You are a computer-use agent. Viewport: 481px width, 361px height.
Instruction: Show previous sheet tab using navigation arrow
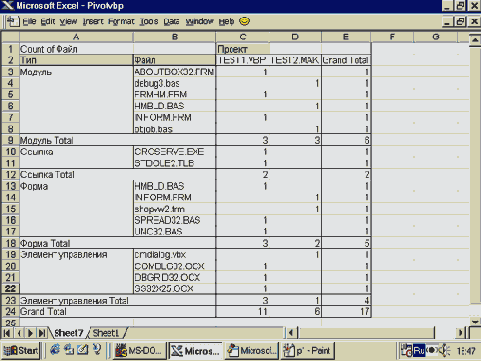pos(19,333)
